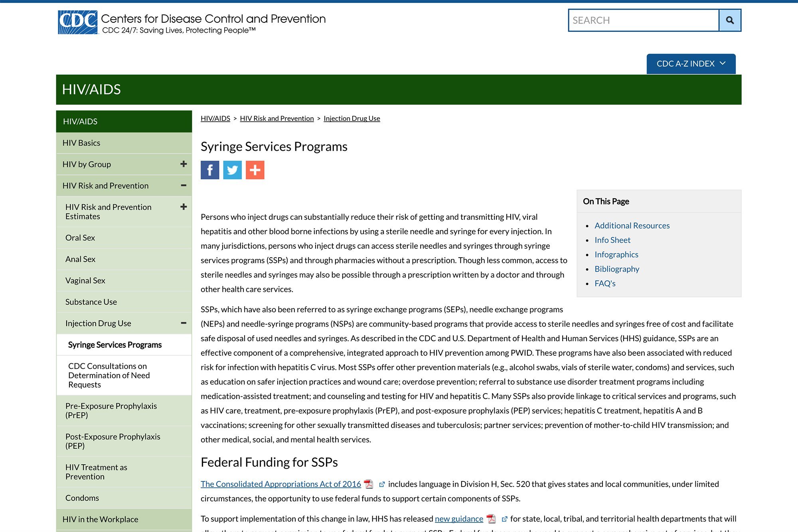Share page on Facebook icon

210,170
